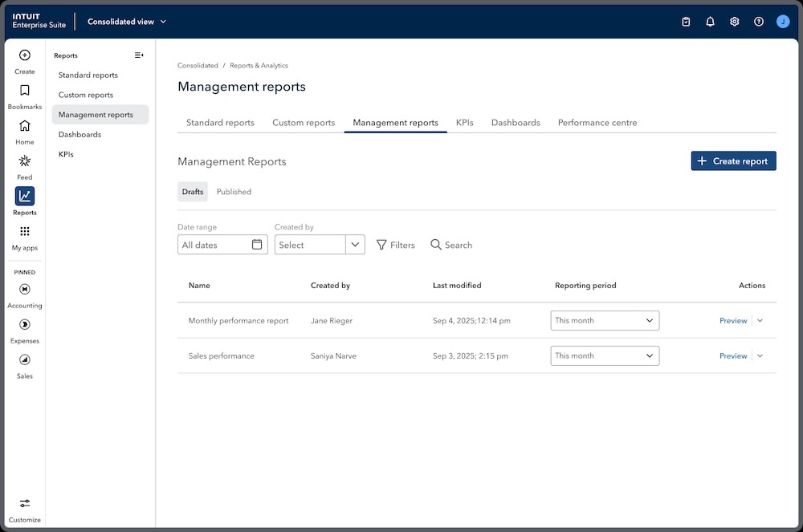Open the Performance centre tab
The image size is (803, 532).
coord(597,123)
